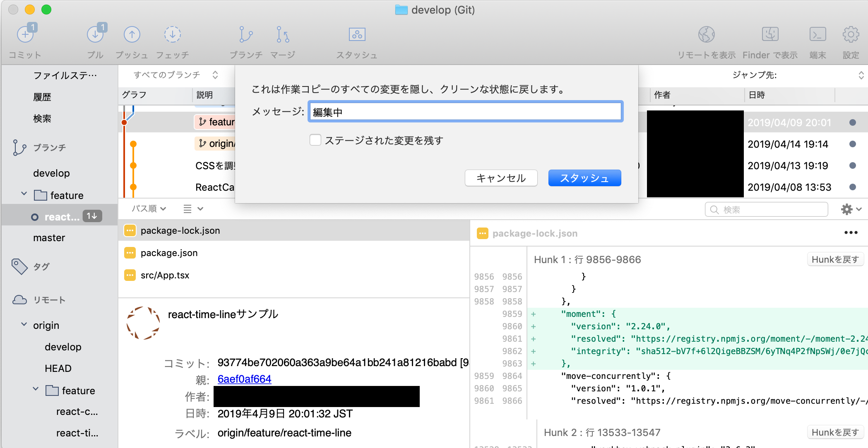Reveal repository with the Finderで表示 icon
The image size is (868, 448).
click(769, 35)
